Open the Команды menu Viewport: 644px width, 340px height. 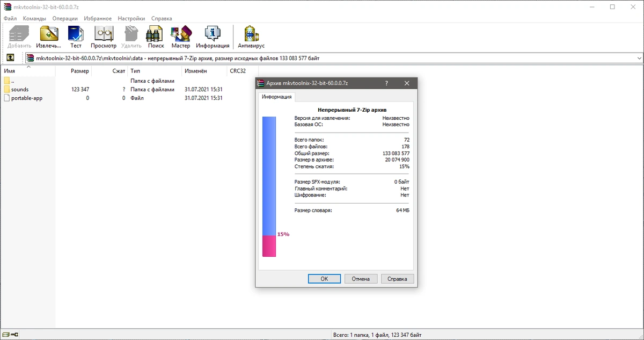pyautogui.click(x=35, y=18)
